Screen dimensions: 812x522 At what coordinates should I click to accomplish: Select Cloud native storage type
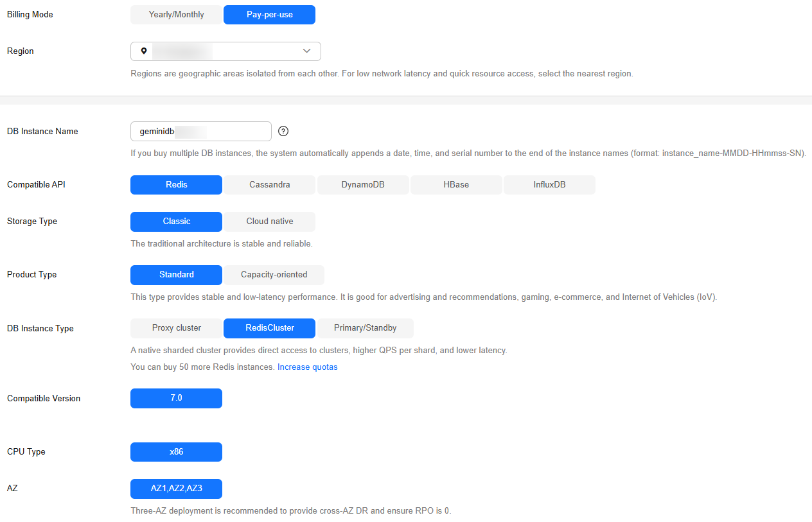(x=270, y=222)
